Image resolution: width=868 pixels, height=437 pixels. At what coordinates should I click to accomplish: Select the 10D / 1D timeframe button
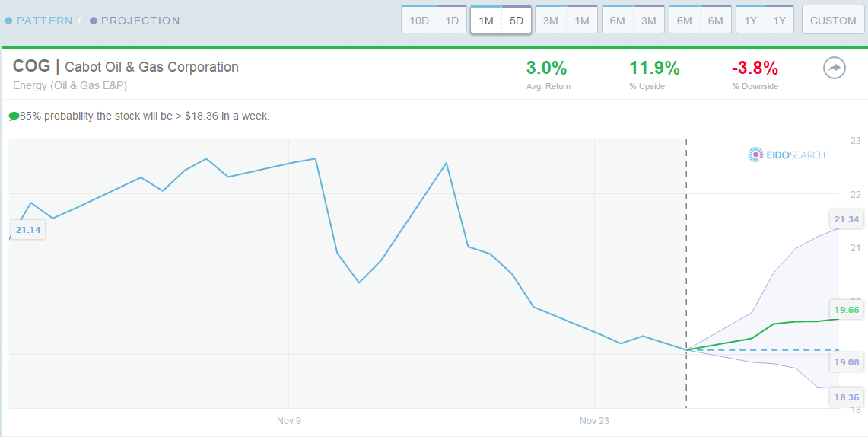pos(434,20)
